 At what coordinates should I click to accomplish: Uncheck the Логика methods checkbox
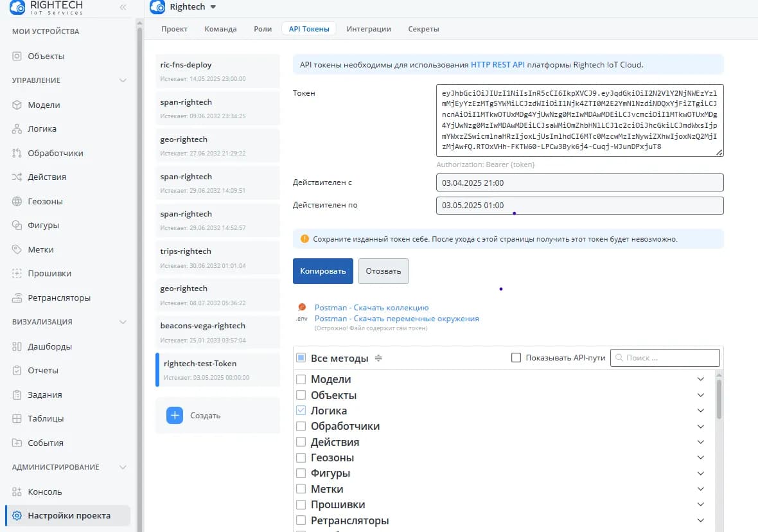[301, 411]
